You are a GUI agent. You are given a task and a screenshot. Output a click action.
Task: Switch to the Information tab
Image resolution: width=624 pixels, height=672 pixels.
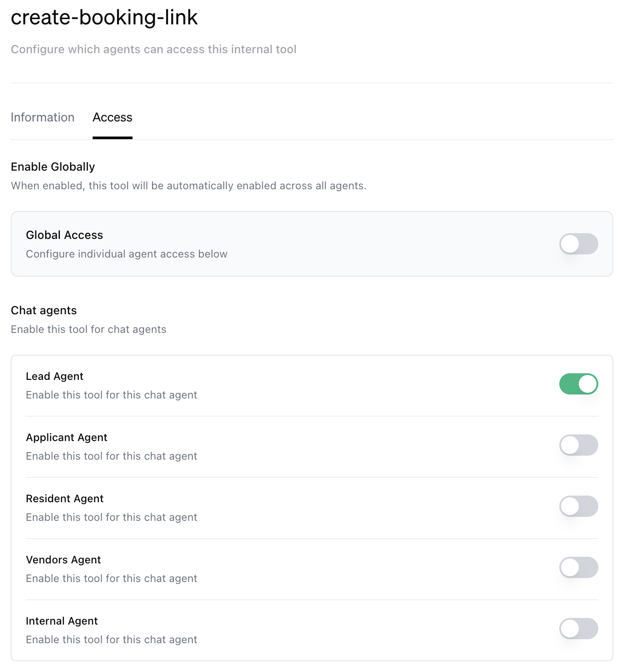click(x=43, y=117)
